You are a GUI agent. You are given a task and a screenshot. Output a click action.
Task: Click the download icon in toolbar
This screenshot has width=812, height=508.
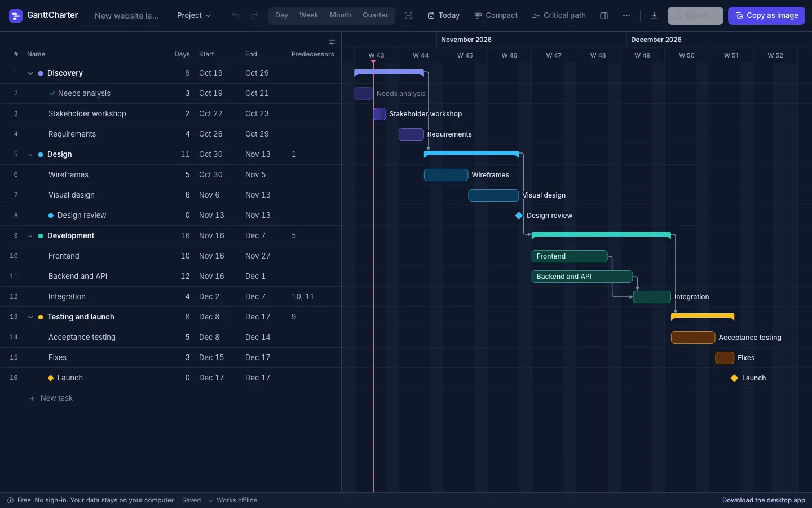click(x=654, y=16)
